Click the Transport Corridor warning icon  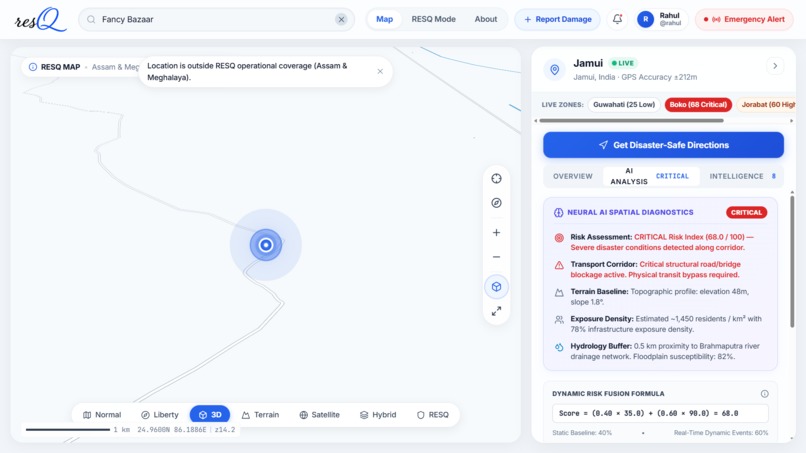click(x=559, y=265)
